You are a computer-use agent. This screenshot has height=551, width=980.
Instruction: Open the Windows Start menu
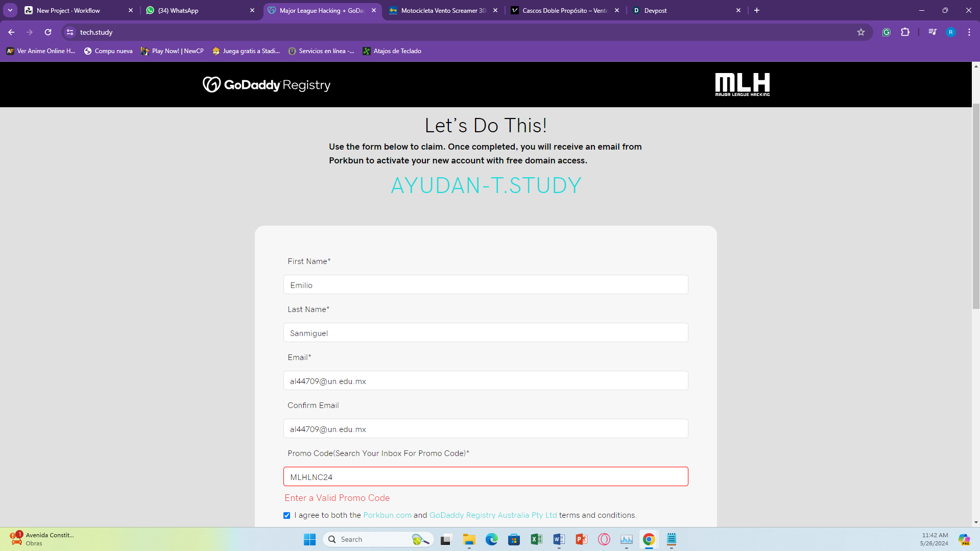click(x=310, y=539)
